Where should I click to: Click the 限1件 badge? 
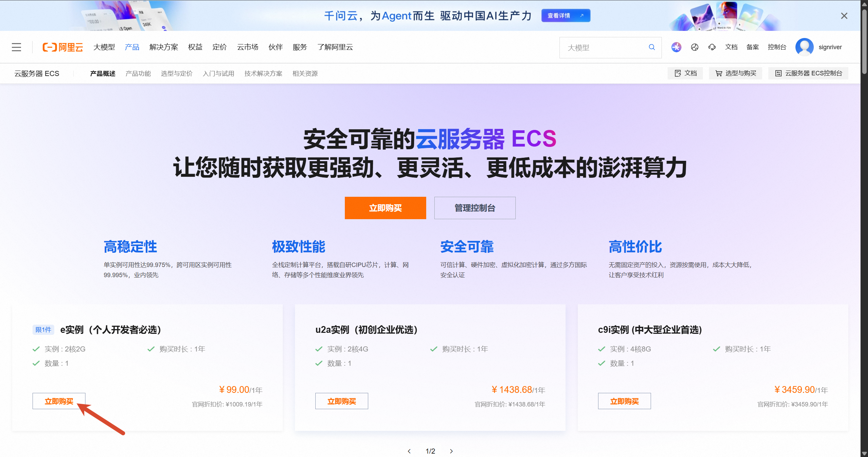pos(43,330)
